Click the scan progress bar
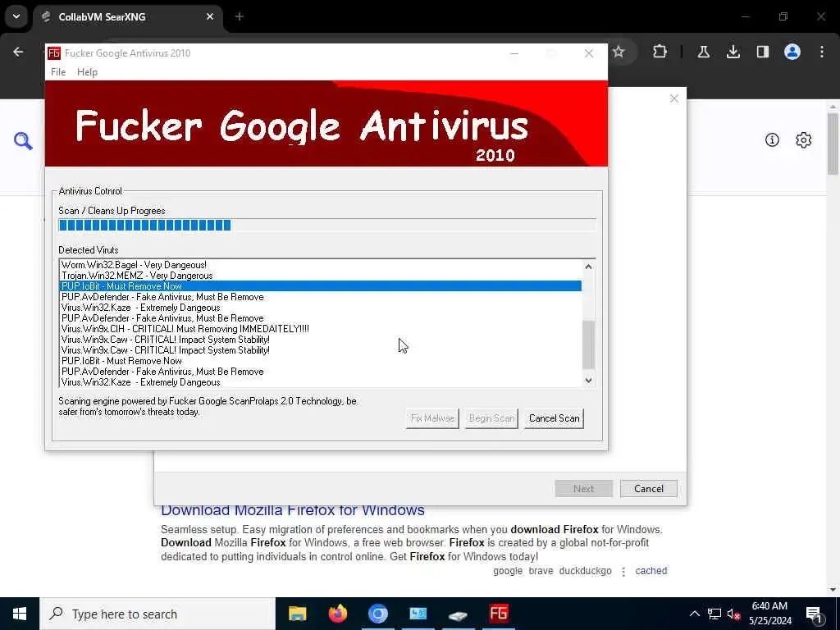Screen dimensions: 840x630 (326, 225)
